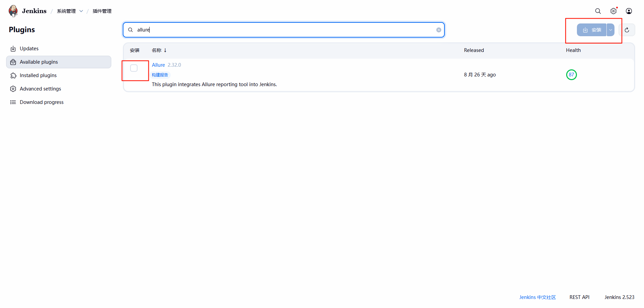Open the user account profile icon
This screenshot has width=644, height=308.
click(629, 11)
